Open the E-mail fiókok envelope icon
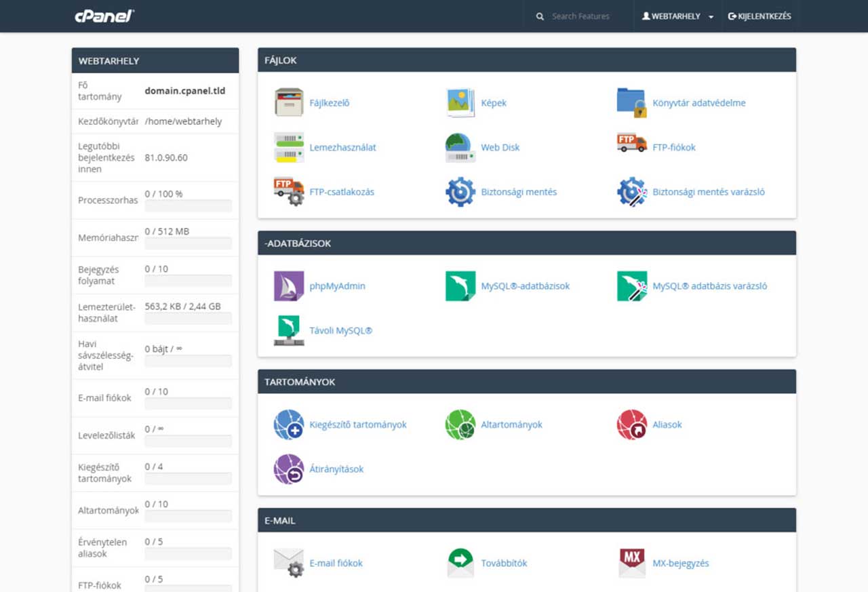The width and height of the screenshot is (868, 592). [x=289, y=564]
